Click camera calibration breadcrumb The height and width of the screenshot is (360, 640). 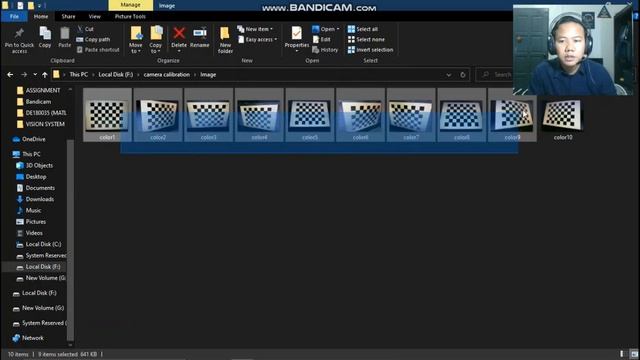point(167,75)
